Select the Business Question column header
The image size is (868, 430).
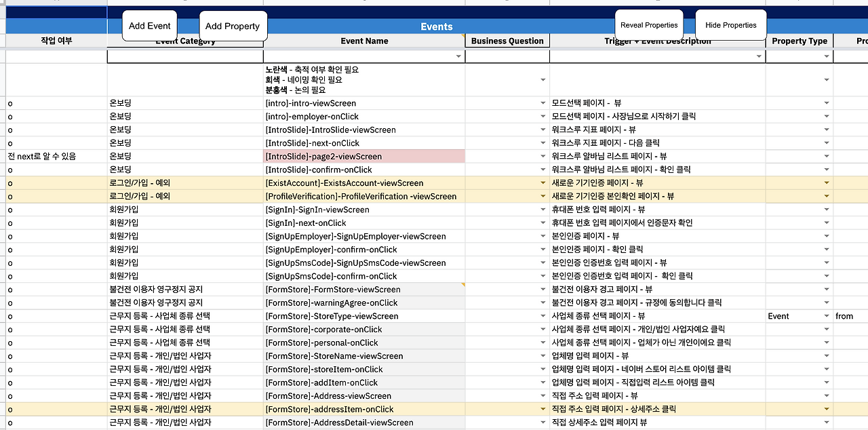click(x=507, y=41)
